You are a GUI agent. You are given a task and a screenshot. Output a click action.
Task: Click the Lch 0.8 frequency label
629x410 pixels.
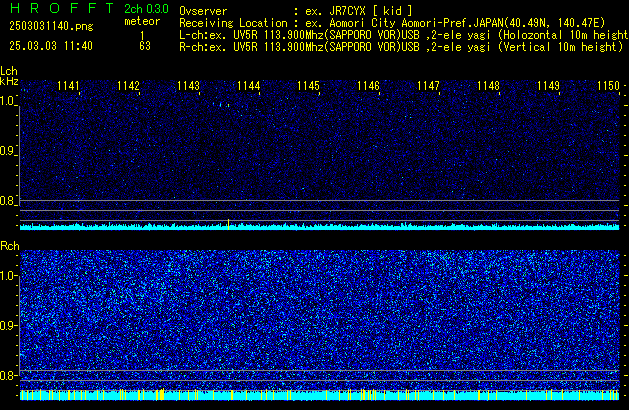[8, 201]
